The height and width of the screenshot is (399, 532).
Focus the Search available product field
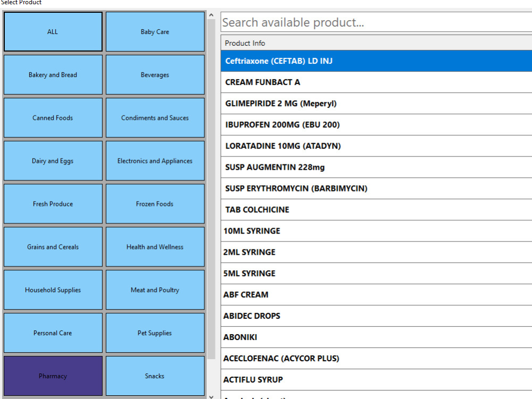376,22
